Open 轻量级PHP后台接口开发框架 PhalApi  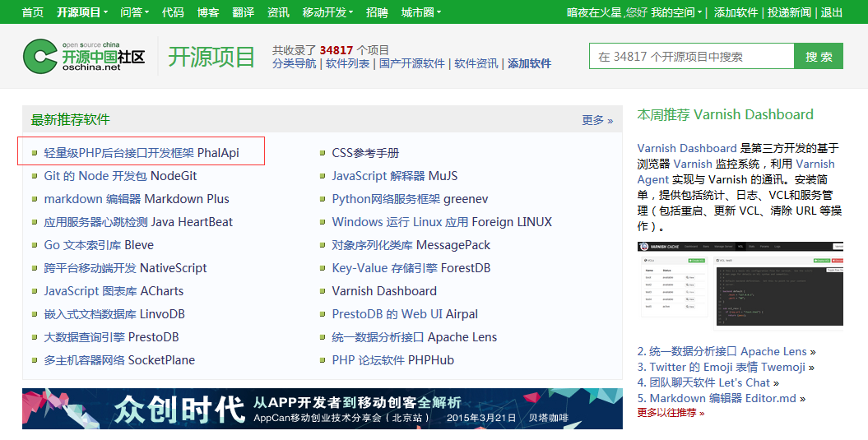[x=142, y=153]
